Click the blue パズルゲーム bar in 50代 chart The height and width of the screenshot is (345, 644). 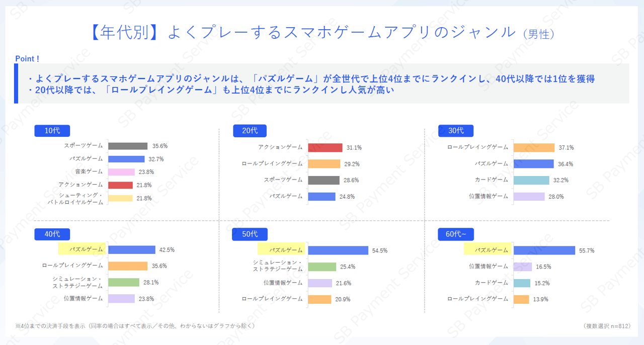point(338,250)
